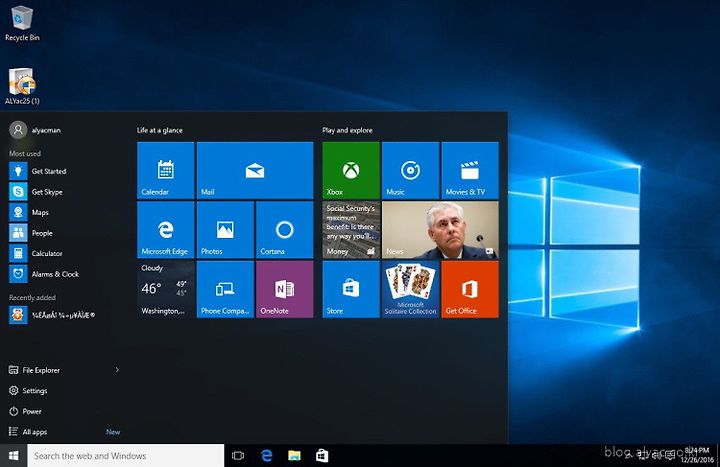720x467 pixels.
Task: Open the Movies & TV tile
Action: [x=470, y=170]
